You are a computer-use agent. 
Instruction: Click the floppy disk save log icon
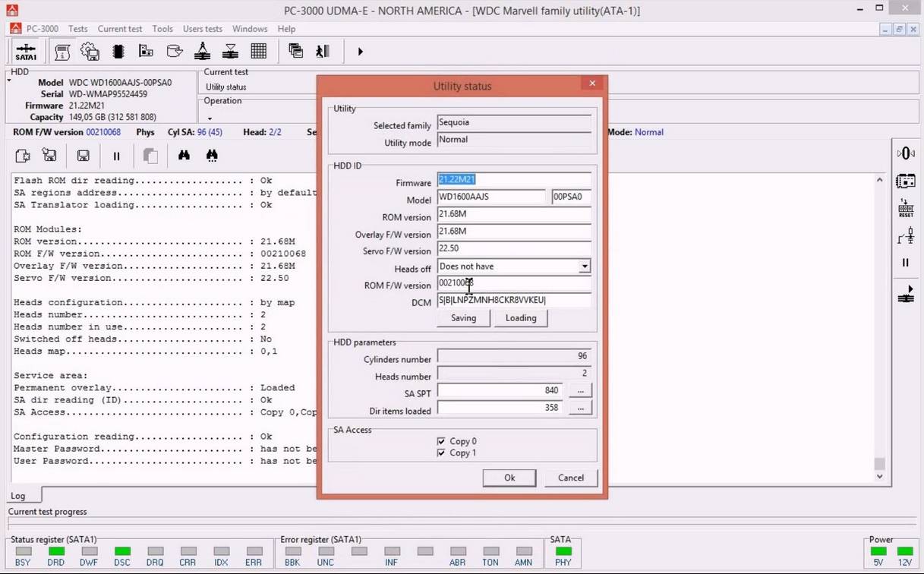(84, 156)
